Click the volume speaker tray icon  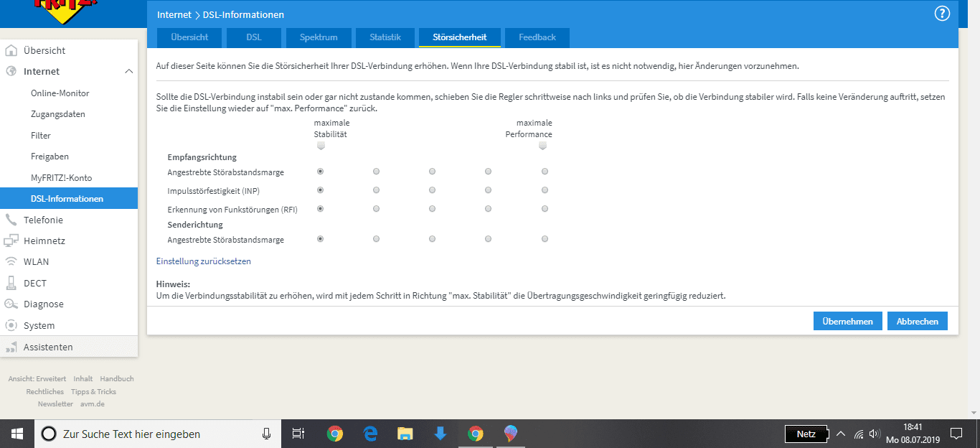[874, 434]
